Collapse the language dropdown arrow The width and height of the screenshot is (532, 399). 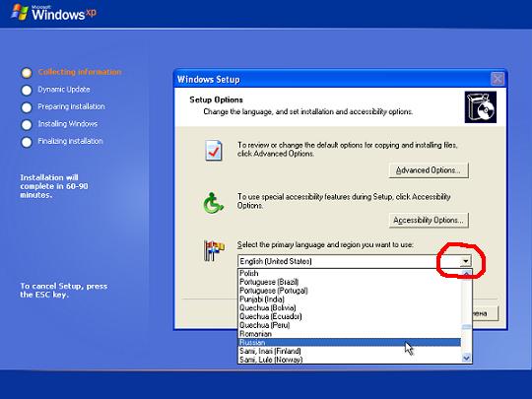pos(465,261)
